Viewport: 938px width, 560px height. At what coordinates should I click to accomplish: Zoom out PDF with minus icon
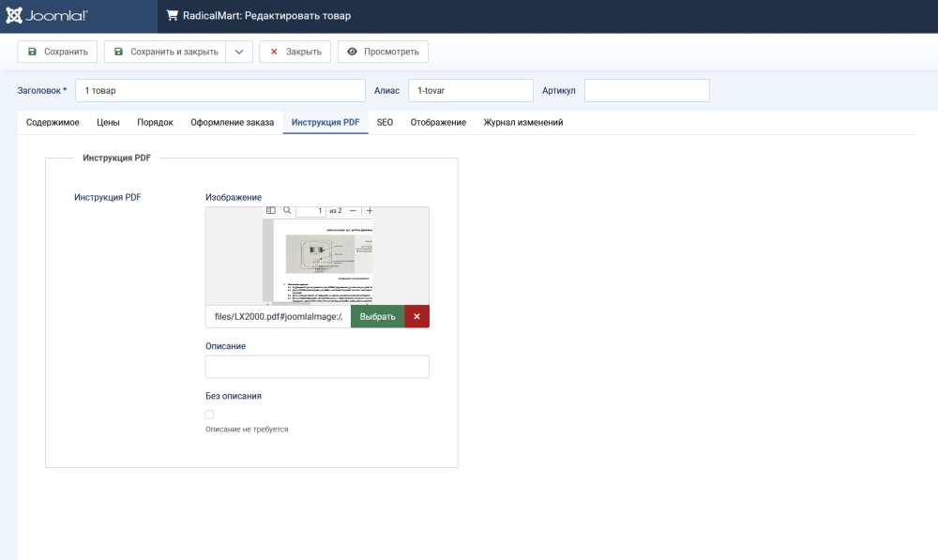coord(353,211)
